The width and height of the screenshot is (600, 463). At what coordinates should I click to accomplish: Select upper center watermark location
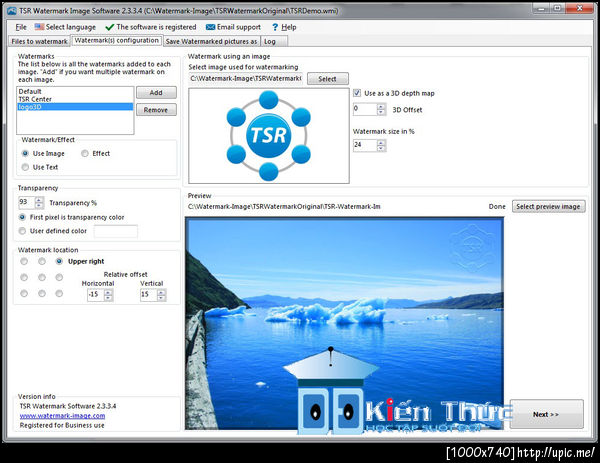(x=42, y=261)
